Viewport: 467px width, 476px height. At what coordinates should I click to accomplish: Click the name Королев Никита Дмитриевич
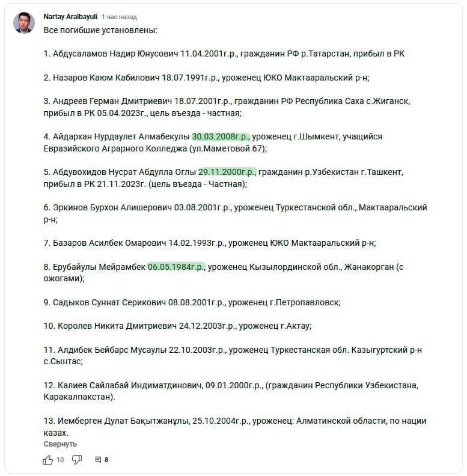[x=117, y=326]
